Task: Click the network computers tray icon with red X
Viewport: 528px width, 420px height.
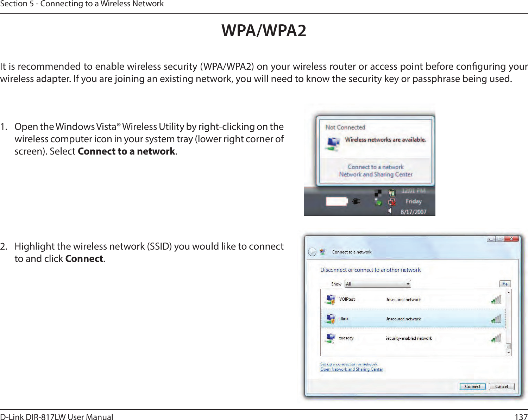Action: pyautogui.click(x=392, y=202)
